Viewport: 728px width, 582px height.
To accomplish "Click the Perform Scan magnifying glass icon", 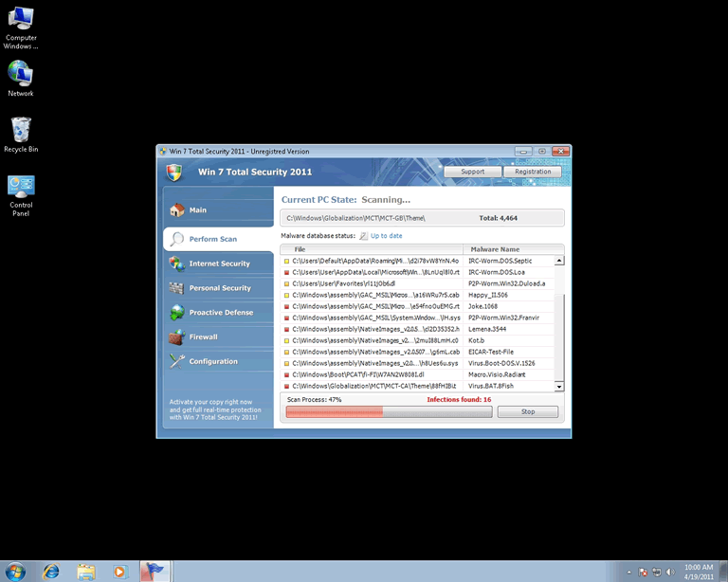I will click(x=176, y=239).
